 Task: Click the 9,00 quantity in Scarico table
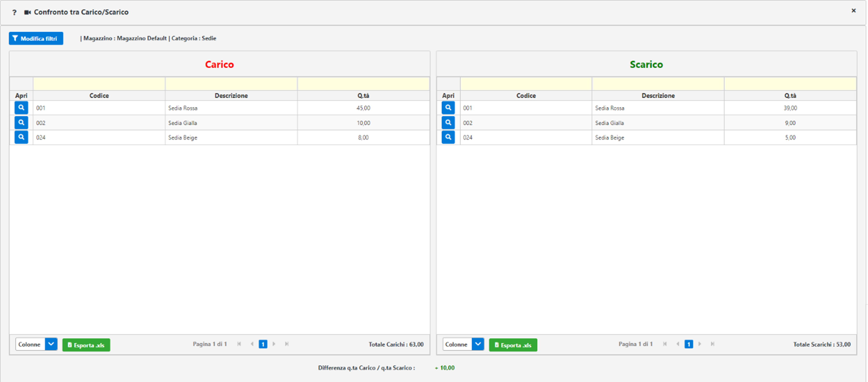click(x=790, y=123)
